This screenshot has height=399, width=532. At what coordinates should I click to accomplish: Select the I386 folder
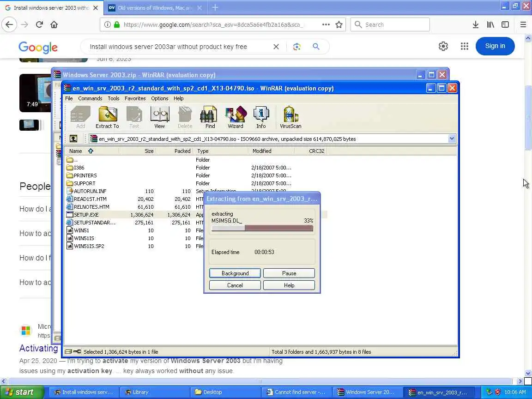(79, 168)
